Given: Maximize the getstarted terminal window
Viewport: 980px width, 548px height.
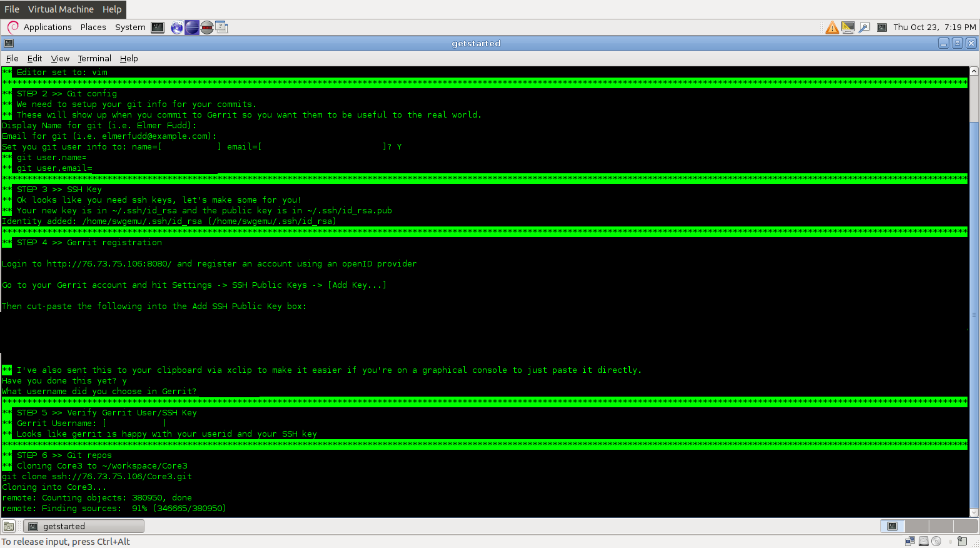Looking at the screenshot, I should pos(957,43).
